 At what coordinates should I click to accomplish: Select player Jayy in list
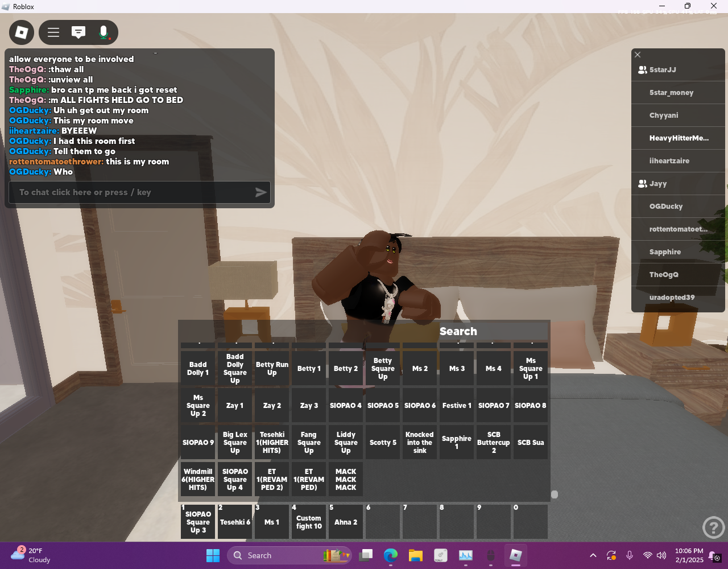point(678,184)
